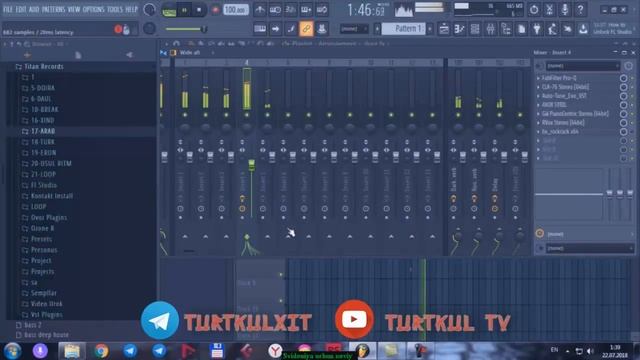Open File Explorer from the taskbar
The width and height of the screenshot is (640, 360).
click(72, 351)
